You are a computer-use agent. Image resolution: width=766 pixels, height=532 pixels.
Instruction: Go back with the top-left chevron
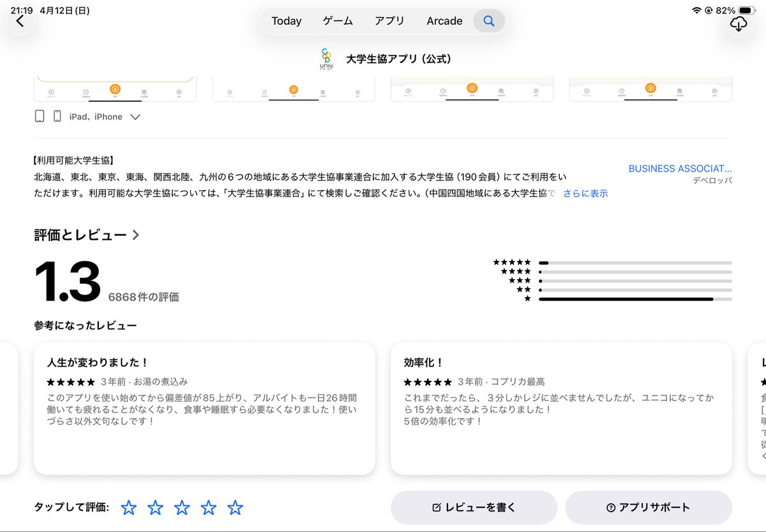20,22
